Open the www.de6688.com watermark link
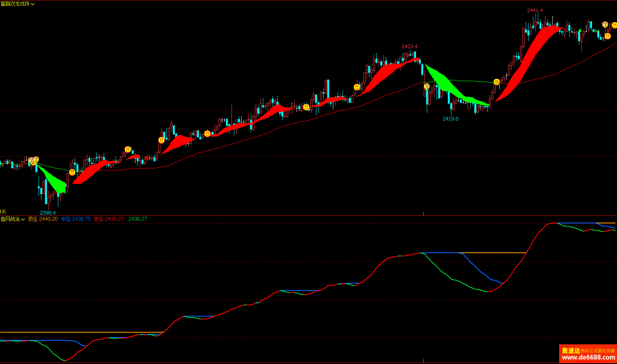This screenshot has width=617, height=364. point(588,358)
